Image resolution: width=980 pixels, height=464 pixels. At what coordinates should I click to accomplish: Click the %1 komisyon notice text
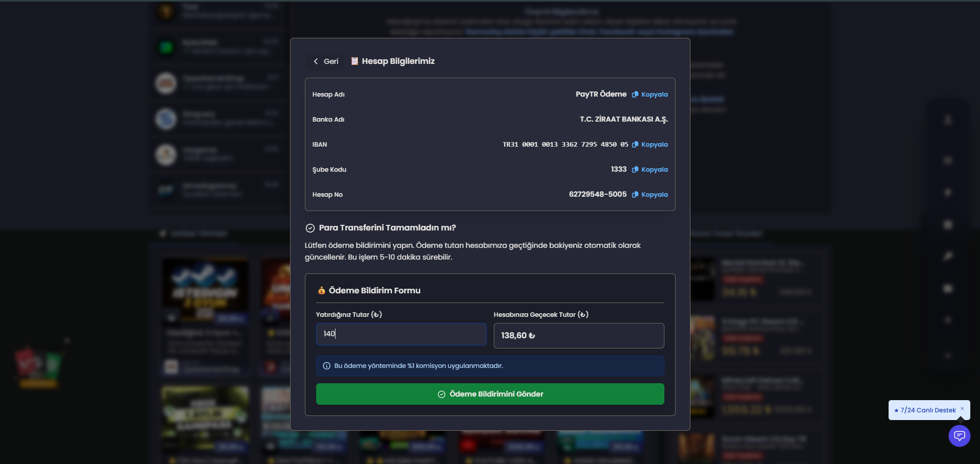(x=419, y=366)
